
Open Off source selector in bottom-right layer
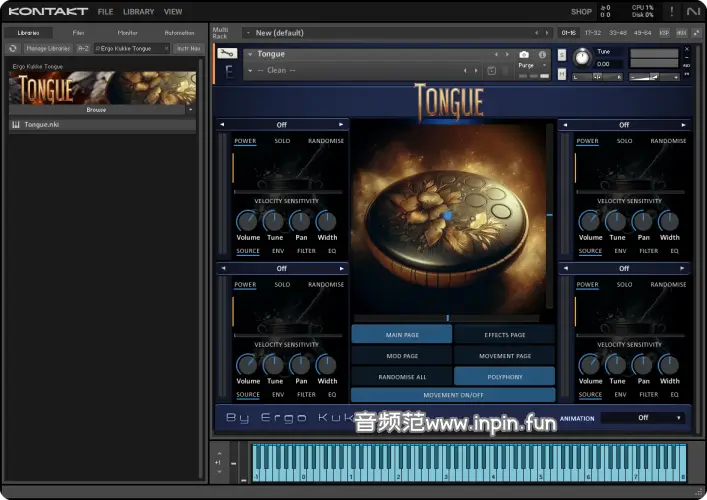(624, 268)
